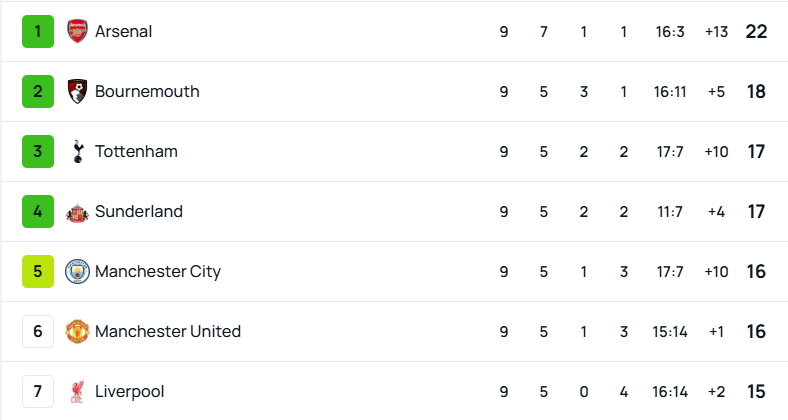Screen dimensions: 788x420
Task: Click the Manchester City club crest
Action: [x=77, y=271]
